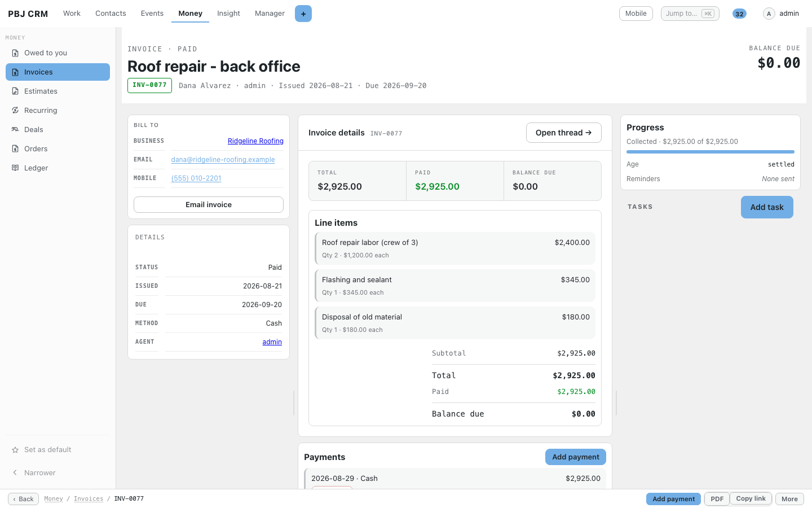Screen dimensions: 812x508
Task: Click the Email invoice button
Action: pos(209,205)
